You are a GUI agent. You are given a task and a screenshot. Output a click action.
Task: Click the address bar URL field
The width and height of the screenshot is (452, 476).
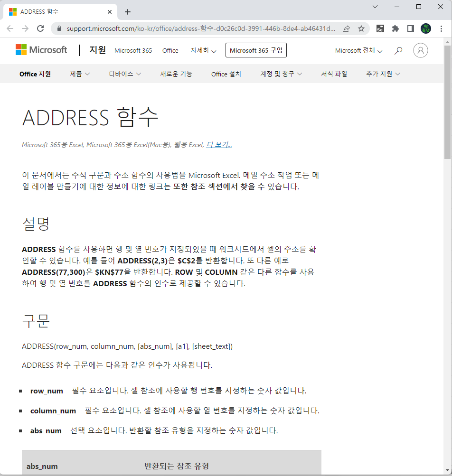point(201,28)
